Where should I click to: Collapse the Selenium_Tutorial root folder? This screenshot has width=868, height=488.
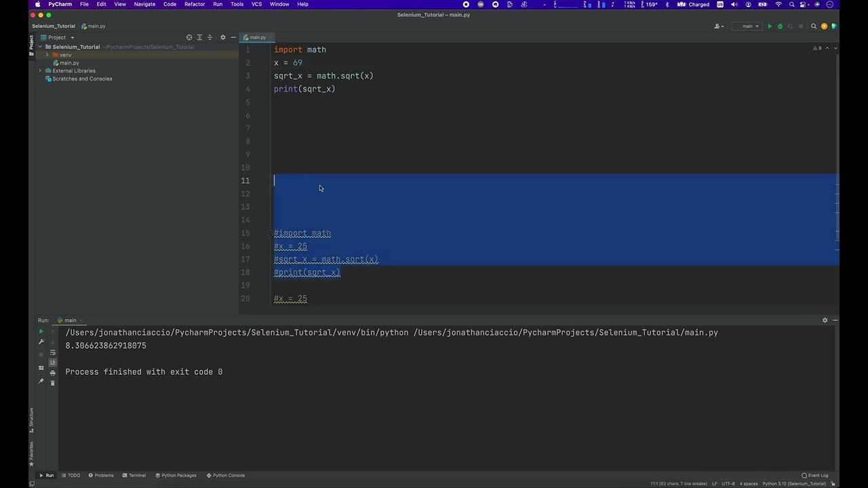40,47
